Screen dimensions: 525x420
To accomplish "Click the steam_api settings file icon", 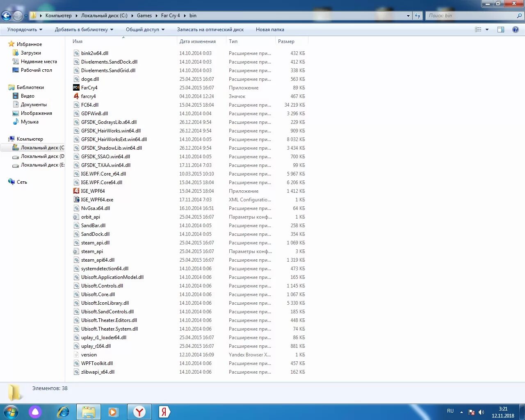I will 76,251.
